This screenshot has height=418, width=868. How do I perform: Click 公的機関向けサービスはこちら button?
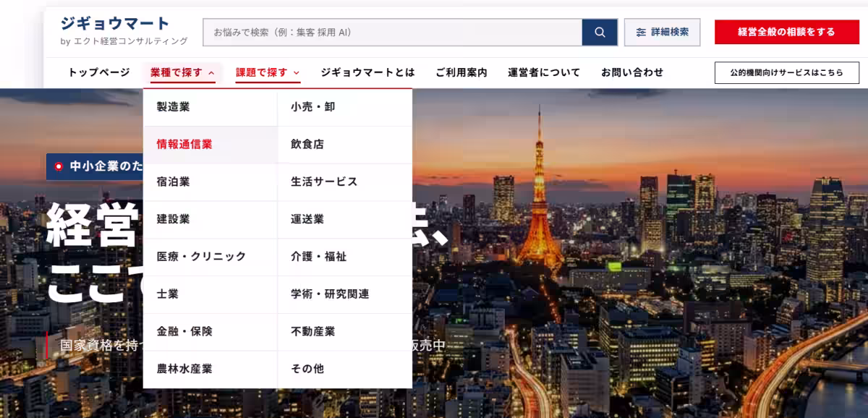coord(787,73)
